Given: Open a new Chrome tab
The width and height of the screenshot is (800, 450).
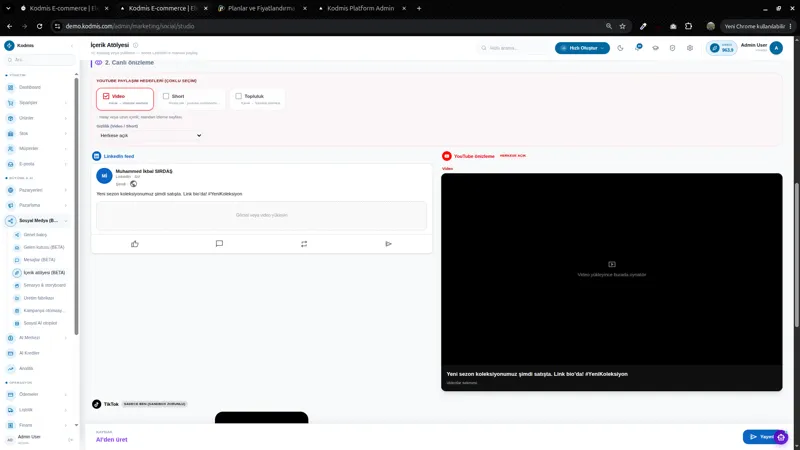Looking at the screenshot, I should 419,8.
